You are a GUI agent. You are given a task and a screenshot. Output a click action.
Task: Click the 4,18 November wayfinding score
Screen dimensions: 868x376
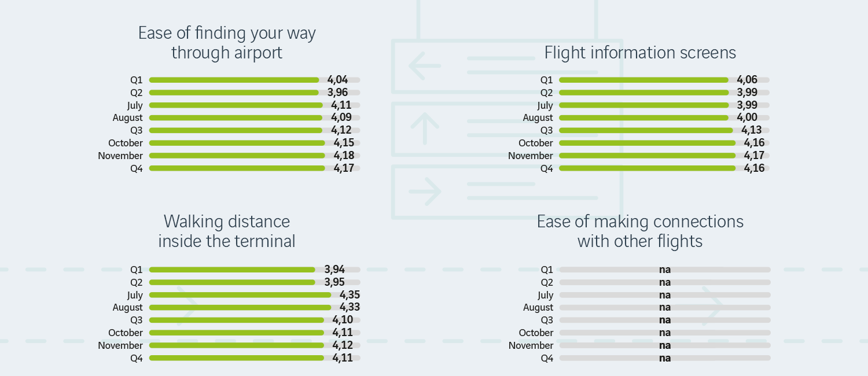344,156
